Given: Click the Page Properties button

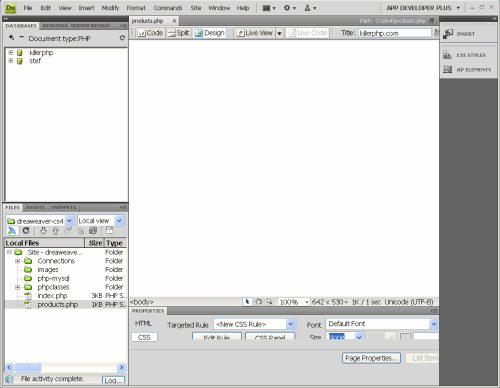Looking at the screenshot, I should 371,358.
